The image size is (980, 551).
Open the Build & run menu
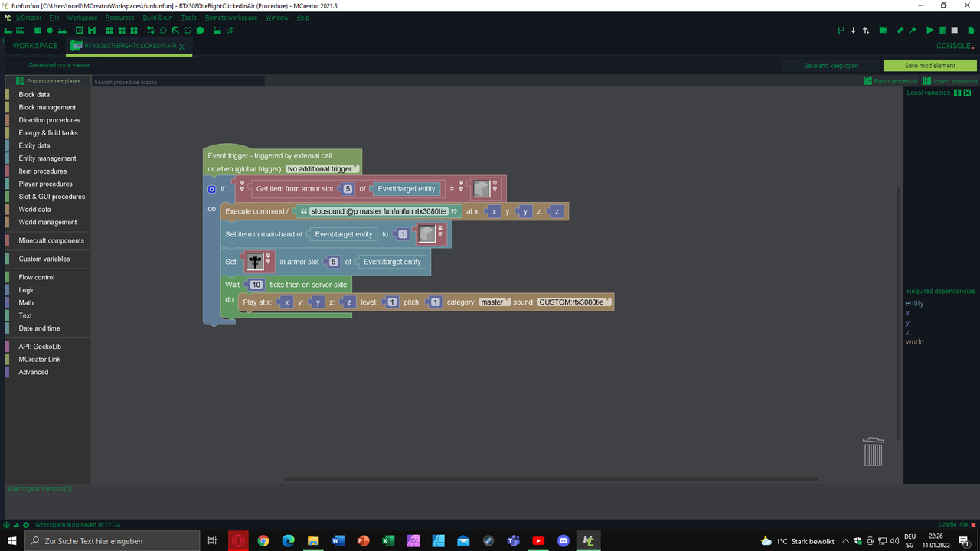pos(158,18)
